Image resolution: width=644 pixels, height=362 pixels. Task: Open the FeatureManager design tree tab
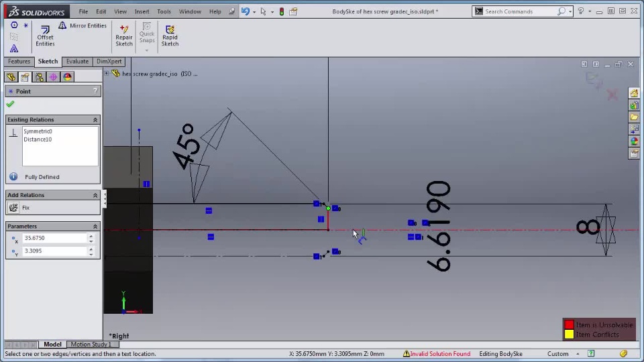tap(11, 76)
